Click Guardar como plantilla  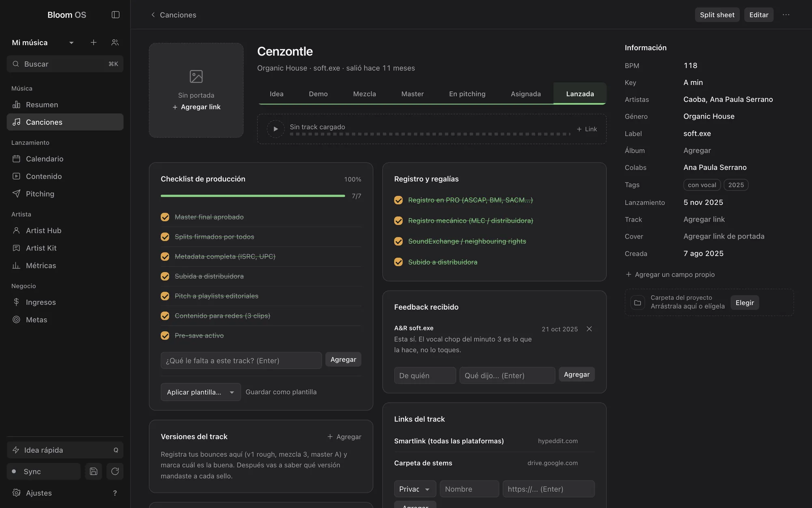tap(281, 392)
